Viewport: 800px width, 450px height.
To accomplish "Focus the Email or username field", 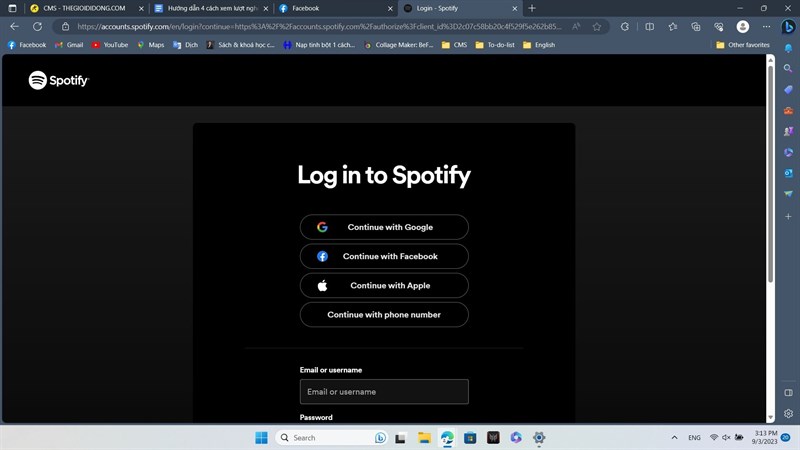I will coord(384,391).
